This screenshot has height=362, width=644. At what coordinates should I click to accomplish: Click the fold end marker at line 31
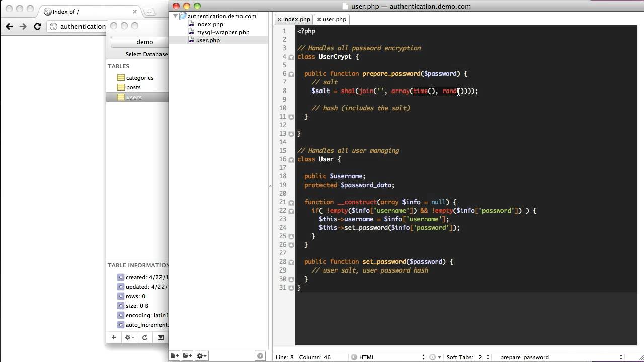pos(291,288)
